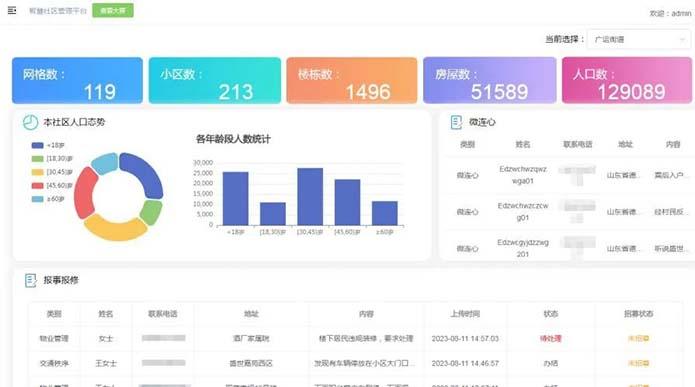Screen dimensions: 695x387
Task: Click the 状态 column header in 报事报修
Action: [551, 314]
